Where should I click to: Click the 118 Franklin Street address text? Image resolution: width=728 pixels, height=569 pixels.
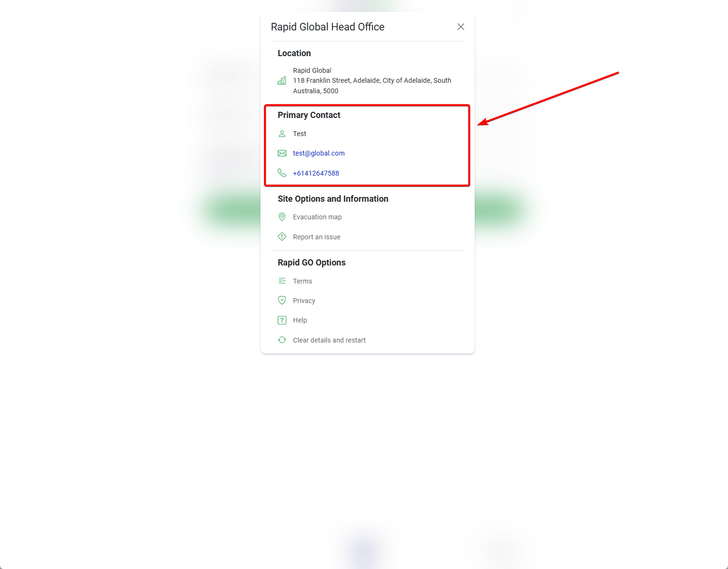pyautogui.click(x=372, y=81)
